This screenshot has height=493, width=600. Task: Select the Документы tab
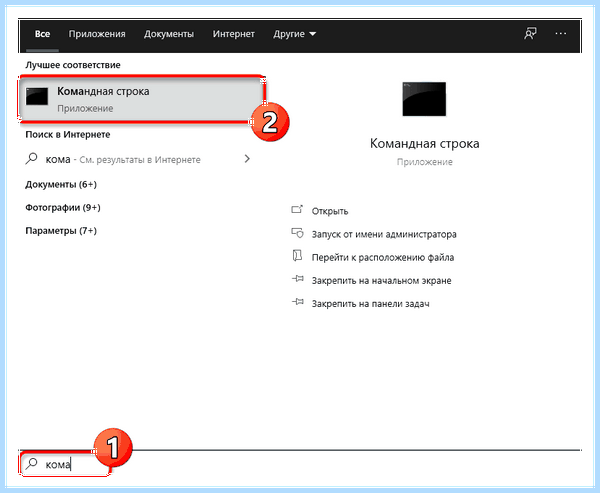click(169, 34)
